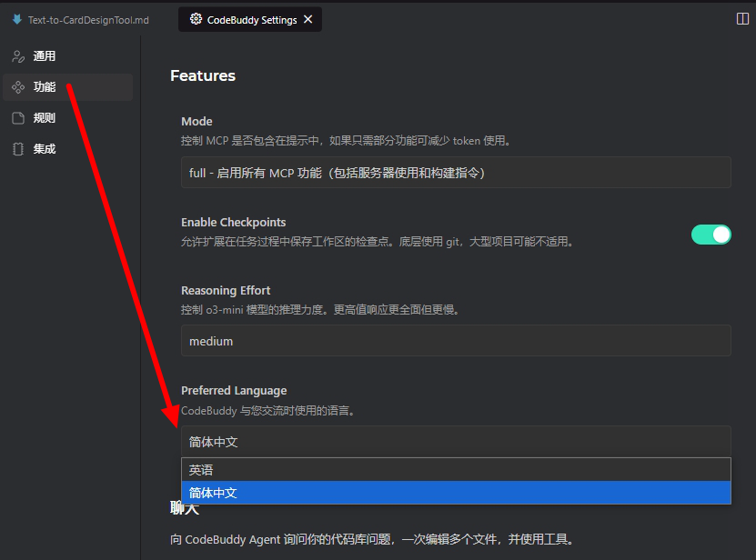Click the gear icon on CodeBuddy Settings tab
756x560 pixels.
click(196, 19)
